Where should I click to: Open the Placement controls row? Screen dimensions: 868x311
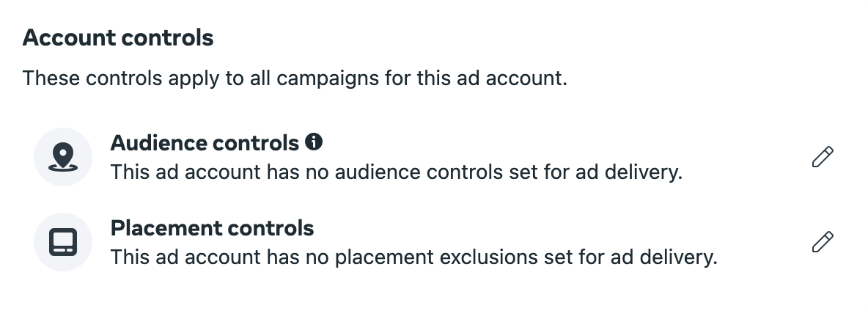click(x=434, y=242)
